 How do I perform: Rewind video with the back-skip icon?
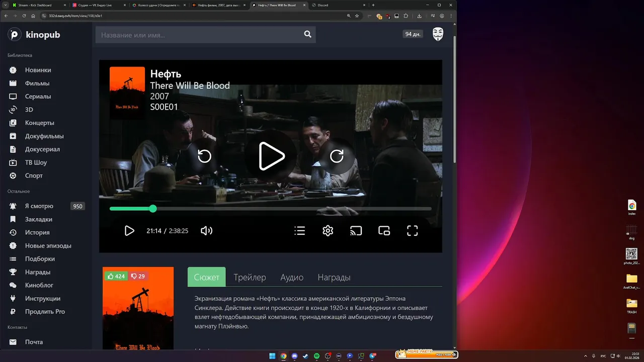[204, 156]
